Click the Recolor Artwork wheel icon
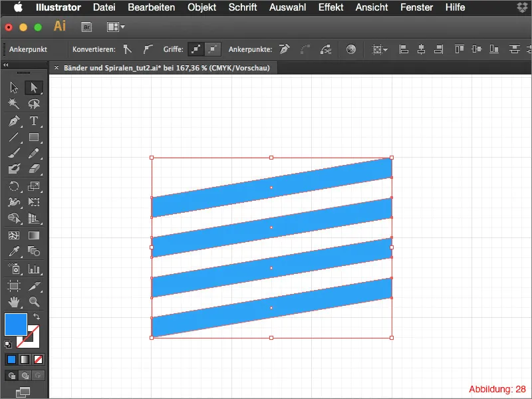Screen dimensions: 532x399 pos(351,49)
